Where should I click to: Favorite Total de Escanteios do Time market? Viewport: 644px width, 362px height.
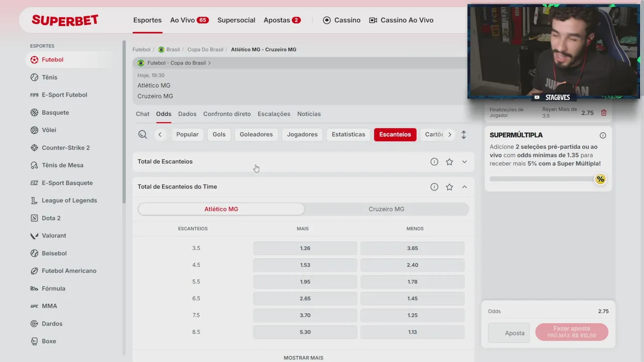(449, 187)
